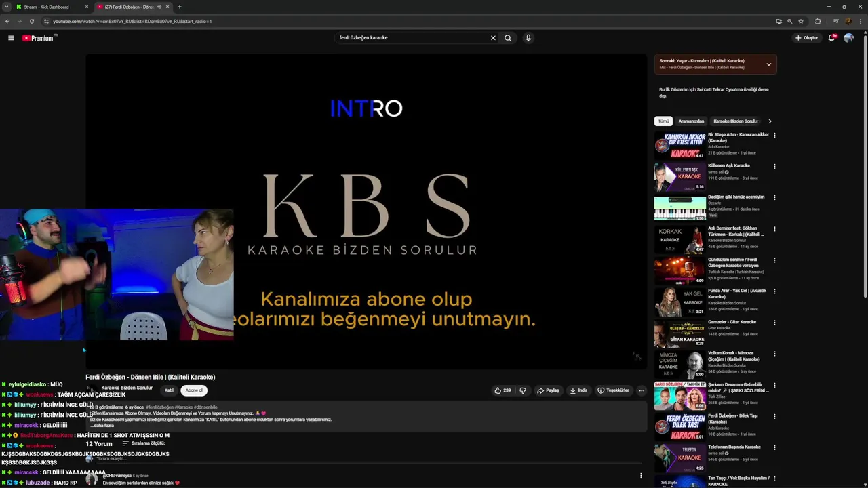This screenshot has height=488, width=868.
Task: Bookmark this page with star icon
Action: click(801, 21)
